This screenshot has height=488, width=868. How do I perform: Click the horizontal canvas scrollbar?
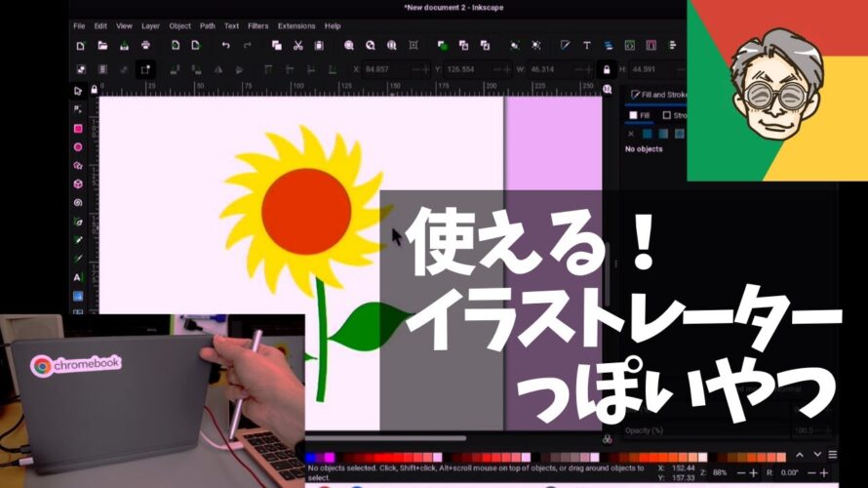click(385, 438)
